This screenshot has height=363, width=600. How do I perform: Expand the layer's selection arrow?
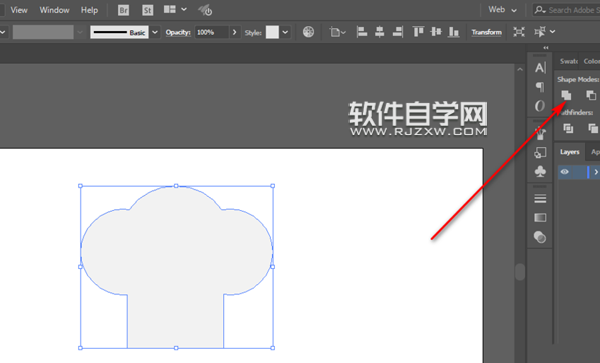[x=596, y=172]
